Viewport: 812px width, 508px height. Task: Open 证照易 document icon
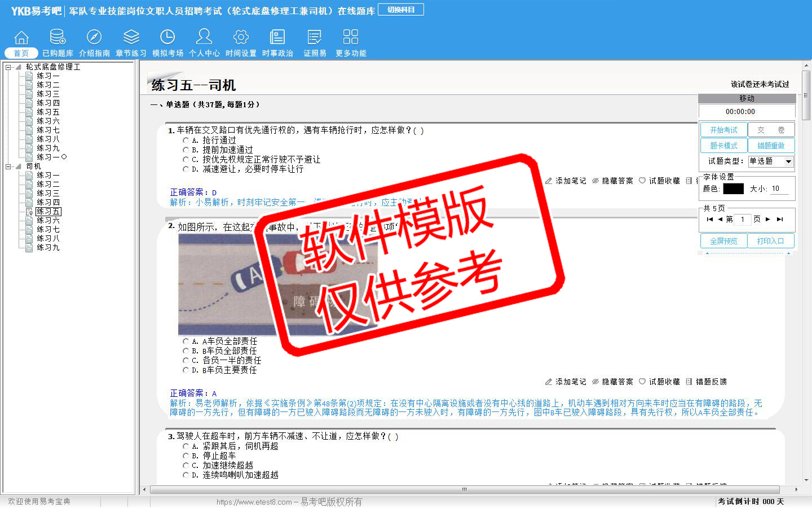click(x=315, y=38)
